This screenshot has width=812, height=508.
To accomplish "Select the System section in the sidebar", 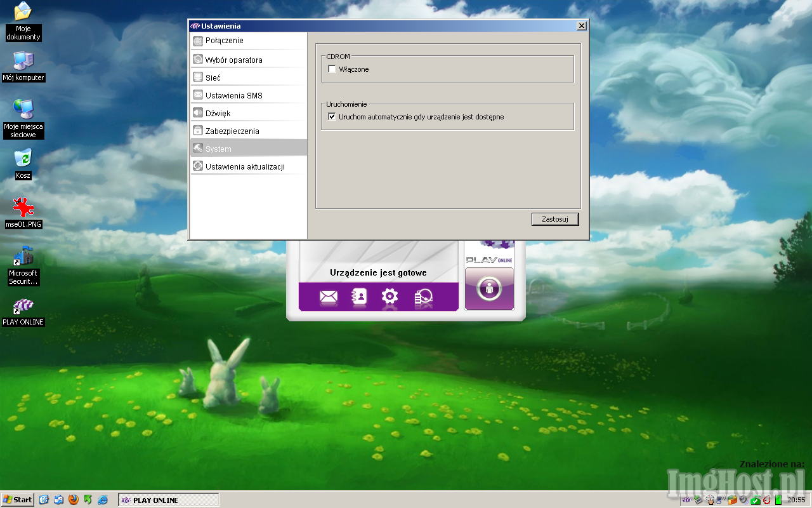I will pos(248,149).
